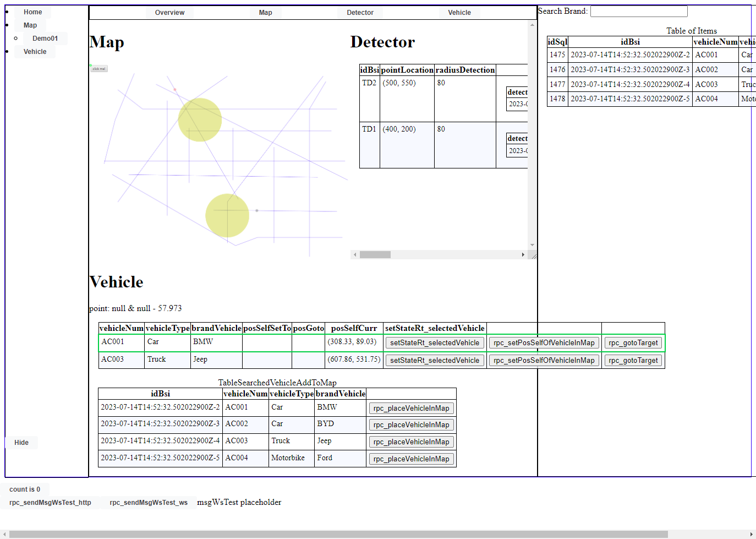Screen dimensions: 756x539
Task: Click the upper yellow detector circle on map
Action: tap(200, 120)
